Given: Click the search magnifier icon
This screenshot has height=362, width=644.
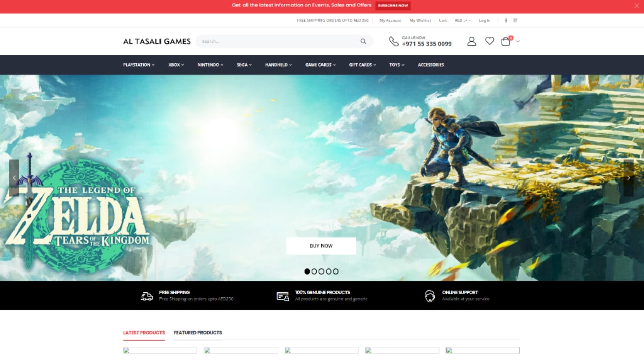Looking at the screenshot, I should pyautogui.click(x=363, y=41).
